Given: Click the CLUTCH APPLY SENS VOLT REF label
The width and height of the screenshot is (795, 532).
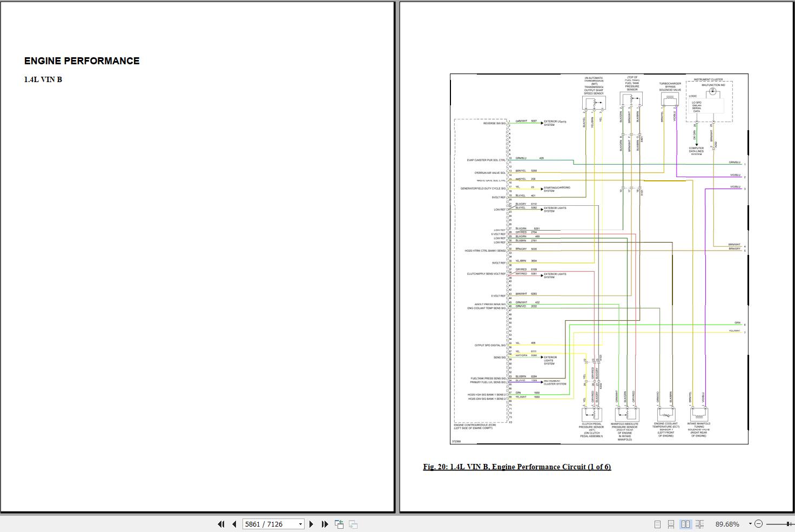Looking at the screenshot, I should tap(487, 274).
